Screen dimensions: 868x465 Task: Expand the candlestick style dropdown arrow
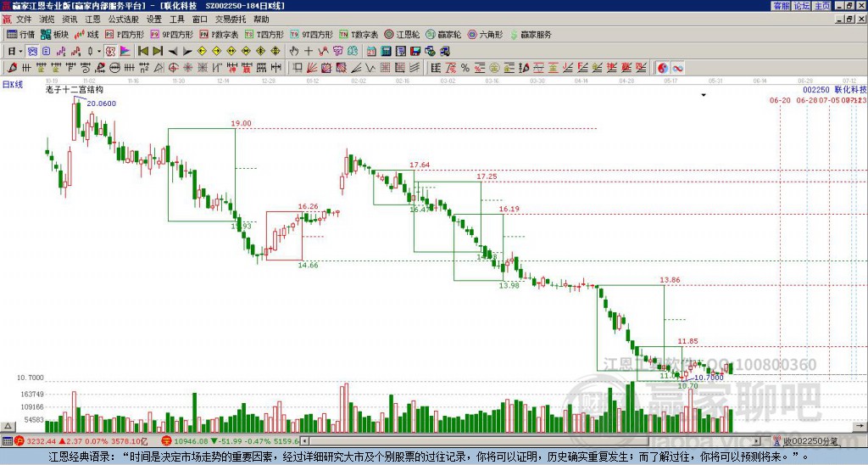(x=99, y=52)
